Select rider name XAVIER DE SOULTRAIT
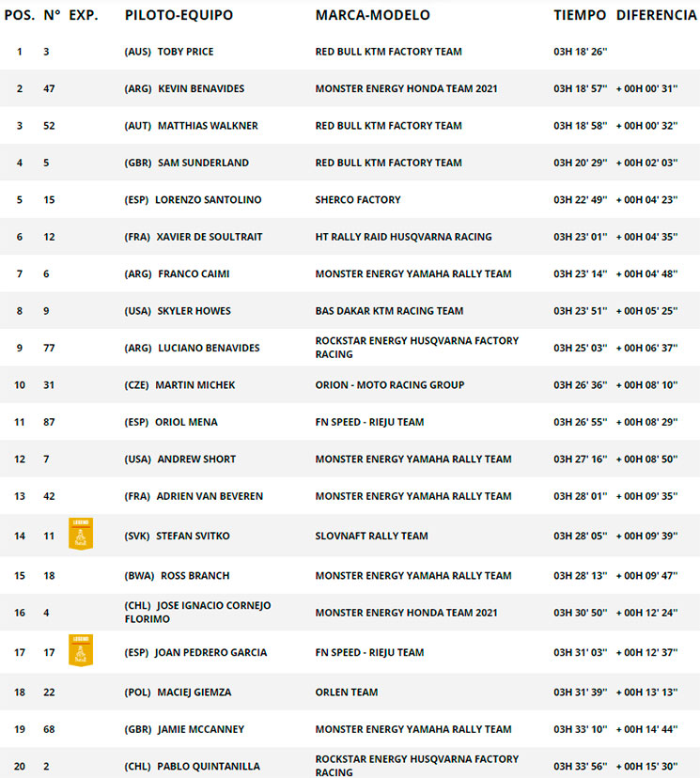Screen dimensions: 700x778 point(210,237)
